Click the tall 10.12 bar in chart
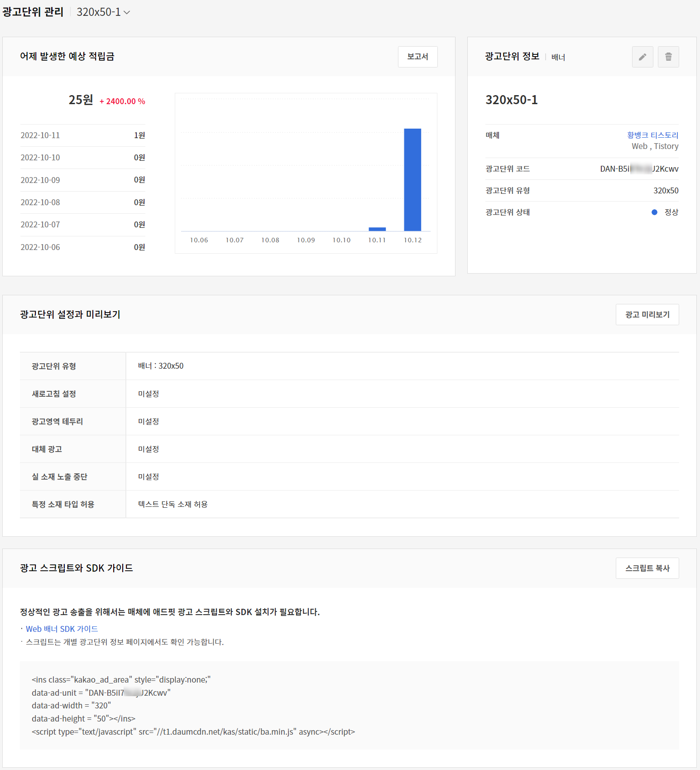The height and width of the screenshot is (770, 700). click(x=412, y=180)
